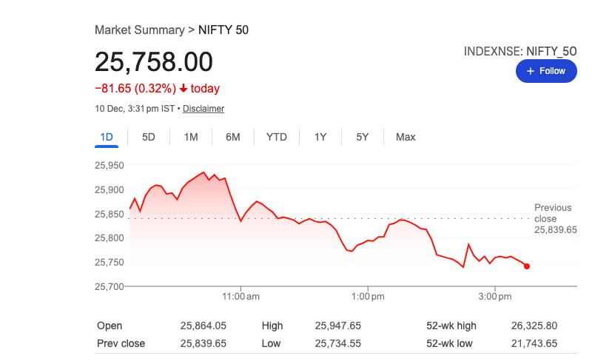Click the red endpoint dot on chart

(x=526, y=266)
